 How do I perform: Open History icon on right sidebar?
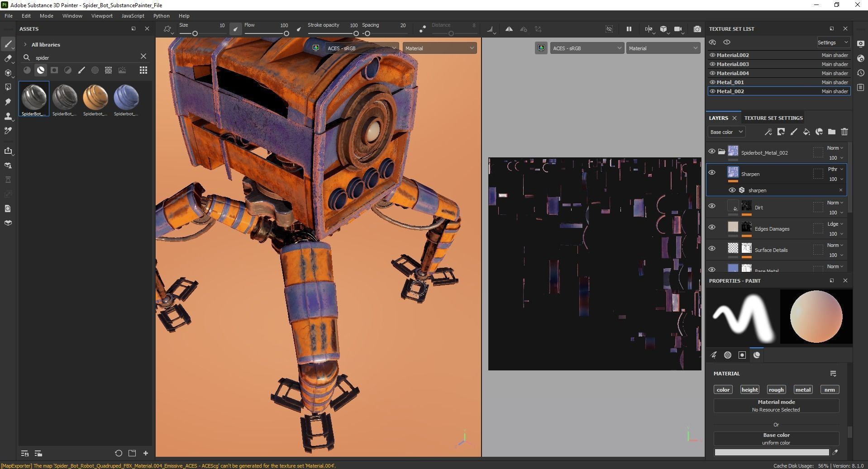coord(860,73)
